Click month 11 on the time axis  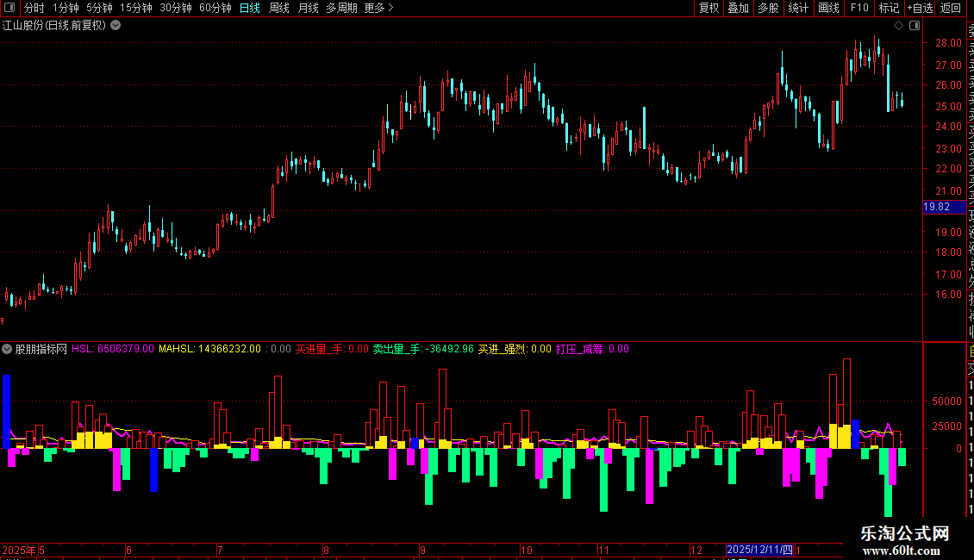click(603, 550)
